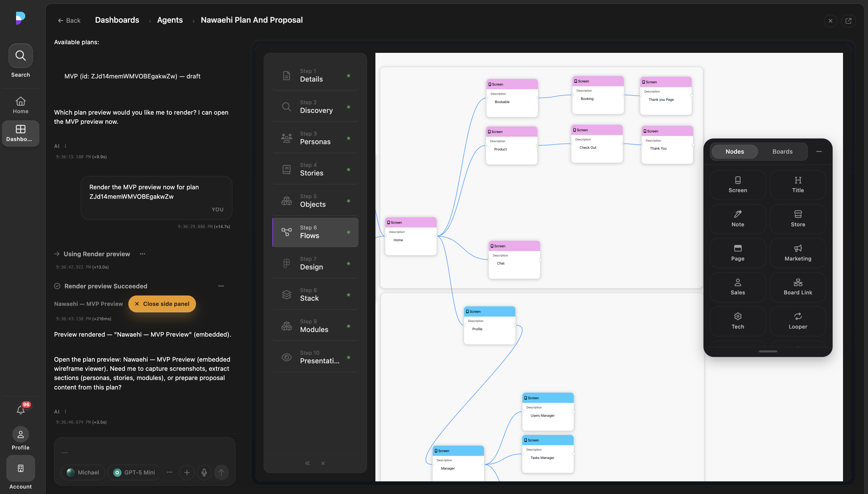Image resolution: width=868 pixels, height=494 pixels.
Task: Add Sales node from Nodes panel
Action: [737, 287]
